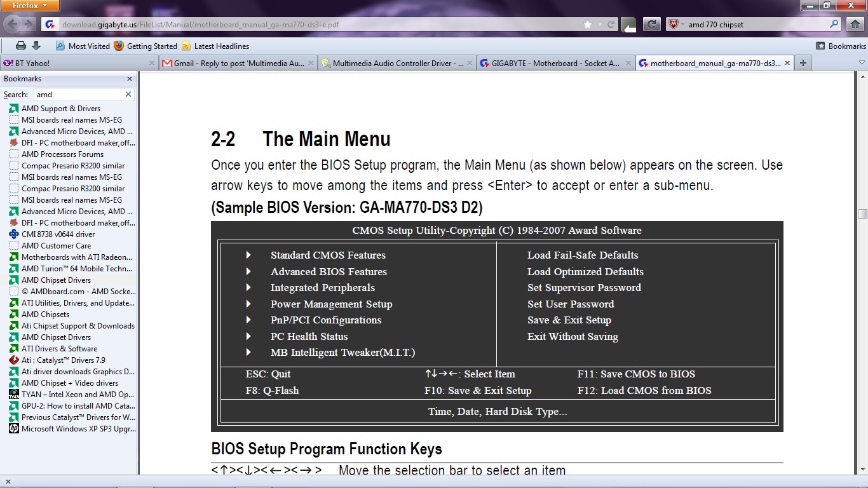Open the orange Firefox application menu
868x488 pixels.
click(30, 6)
